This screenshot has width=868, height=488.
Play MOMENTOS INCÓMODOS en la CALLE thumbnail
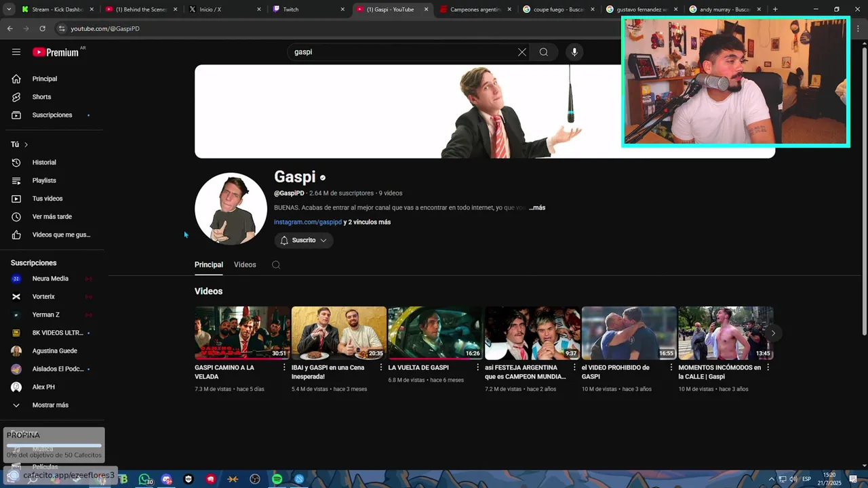point(726,333)
